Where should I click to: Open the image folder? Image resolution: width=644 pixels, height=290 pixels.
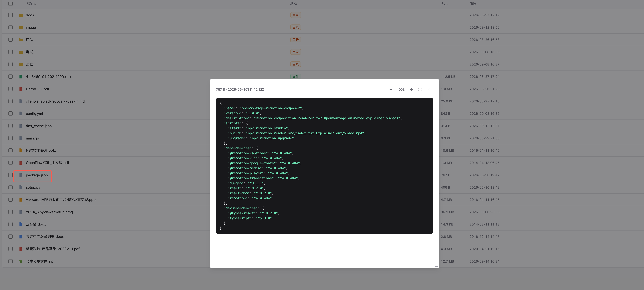tap(31, 27)
